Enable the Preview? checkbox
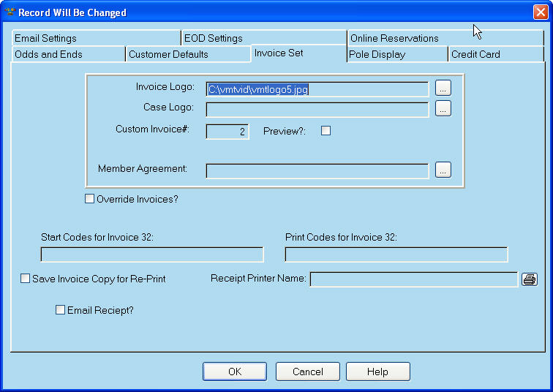 [326, 130]
